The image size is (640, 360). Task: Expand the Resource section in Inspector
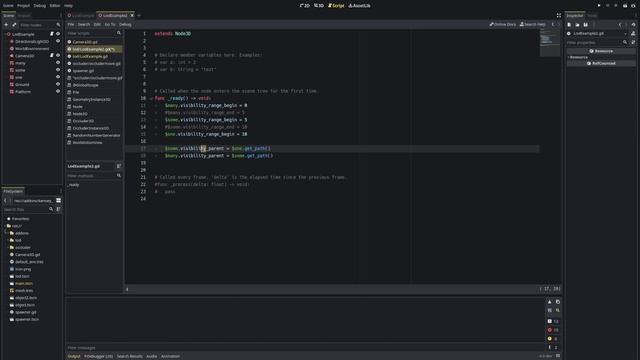tap(579, 57)
